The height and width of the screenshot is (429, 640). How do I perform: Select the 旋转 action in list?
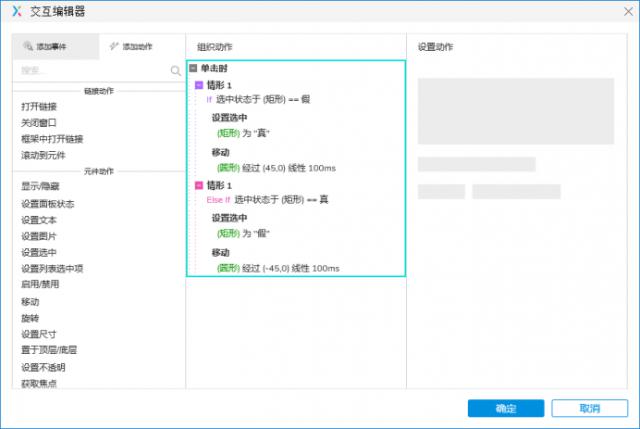(x=30, y=317)
